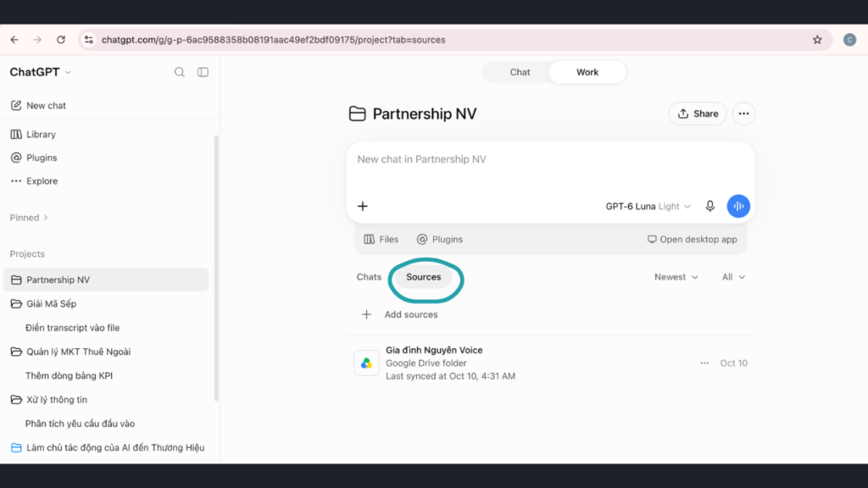868x488 pixels.
Task: Open the All filter dropdown
Action: pyautogui.click(x=733, y=277)
